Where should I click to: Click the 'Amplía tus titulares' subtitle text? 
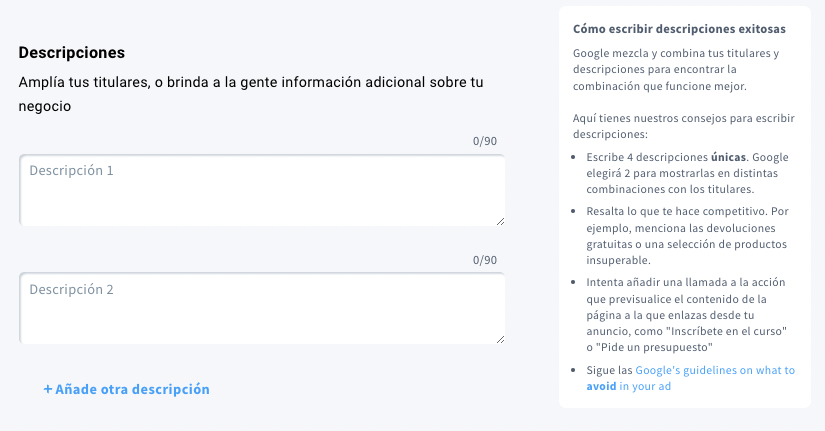pyautogui.click(x=251, y=94)
